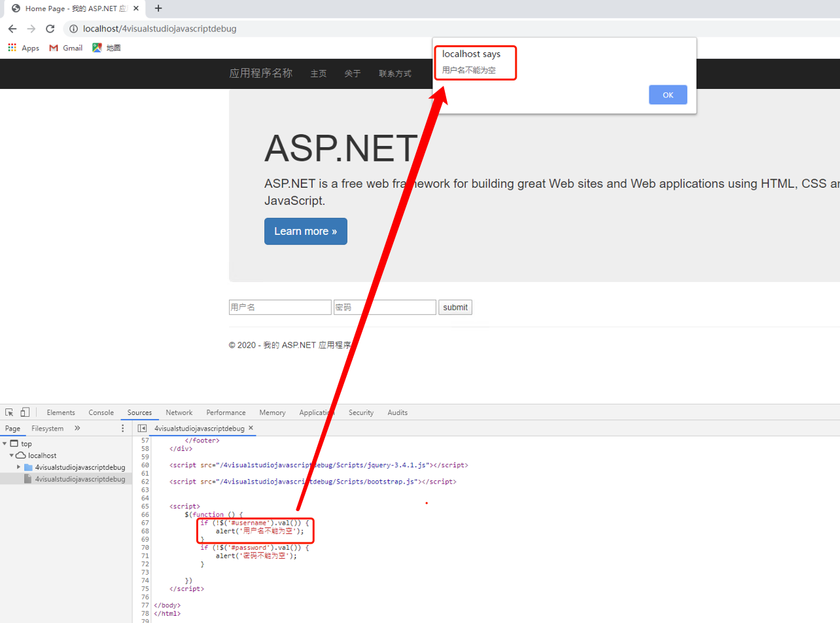Screen dimensions: 840x623
Task: Click the submit button
Action: click(455, 307)
